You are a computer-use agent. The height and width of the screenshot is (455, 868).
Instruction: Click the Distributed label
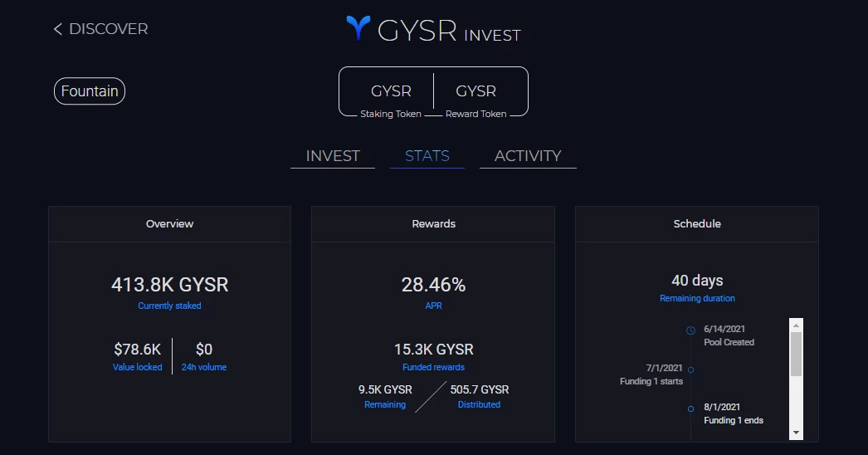pyautogui.click(x=479, y=404)
